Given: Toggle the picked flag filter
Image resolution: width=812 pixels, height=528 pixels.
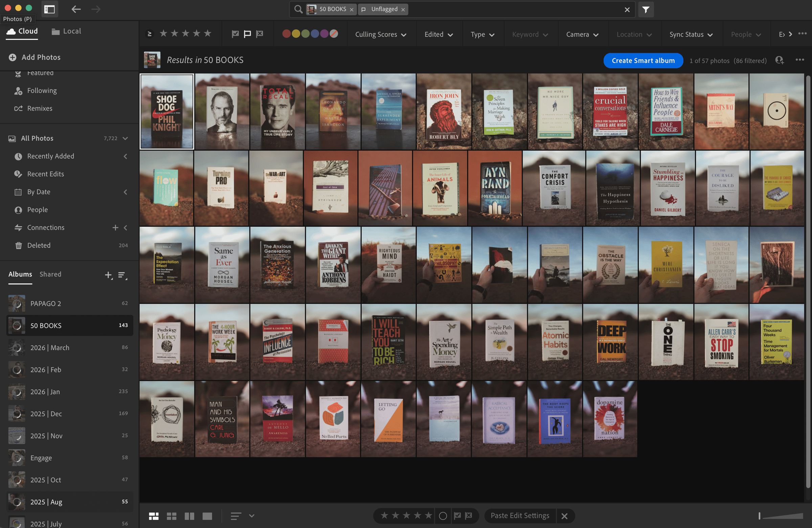Looking at the screenshot, I should (x=235, y=34).
